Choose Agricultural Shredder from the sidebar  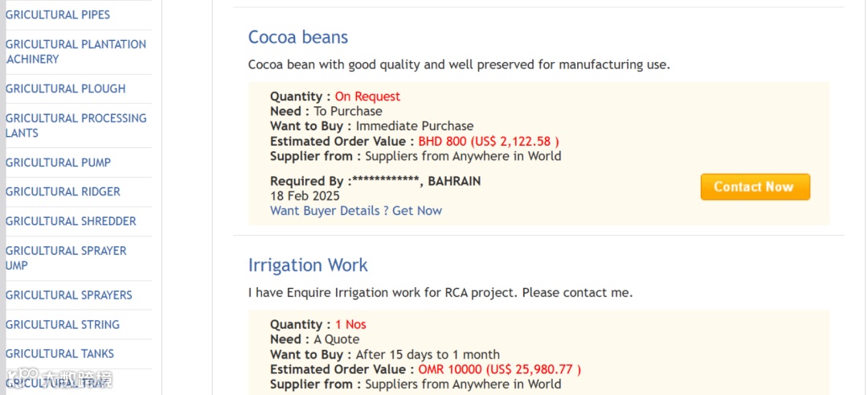pyautogui.click(x=71, y=221)
